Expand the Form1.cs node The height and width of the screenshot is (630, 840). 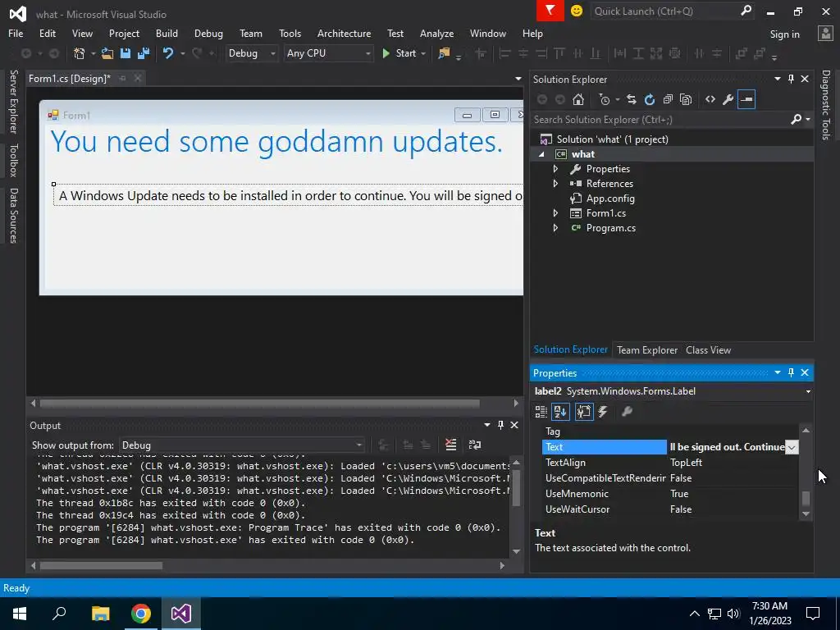click(x=555, y=213)
